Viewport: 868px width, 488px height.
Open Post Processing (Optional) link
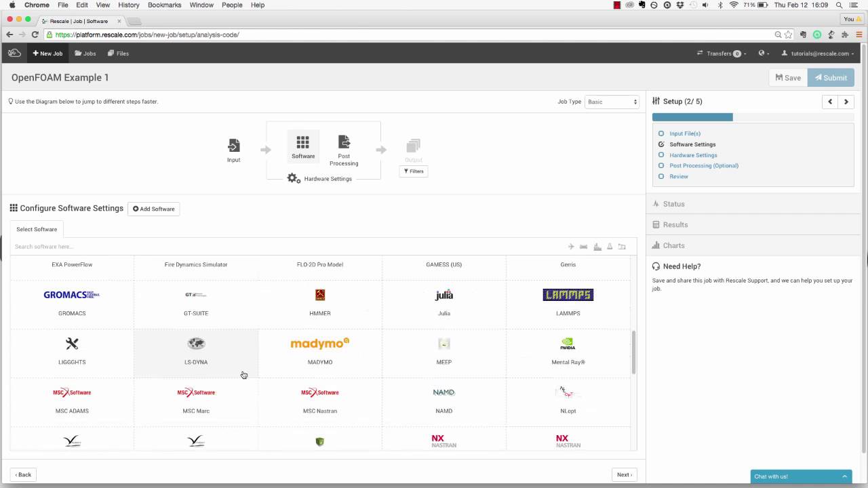pyautogui.click(x=704, y=165)
